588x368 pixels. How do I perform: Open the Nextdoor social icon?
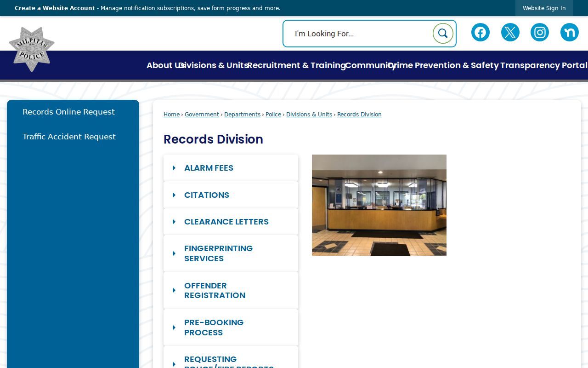(x=570, y=32)
